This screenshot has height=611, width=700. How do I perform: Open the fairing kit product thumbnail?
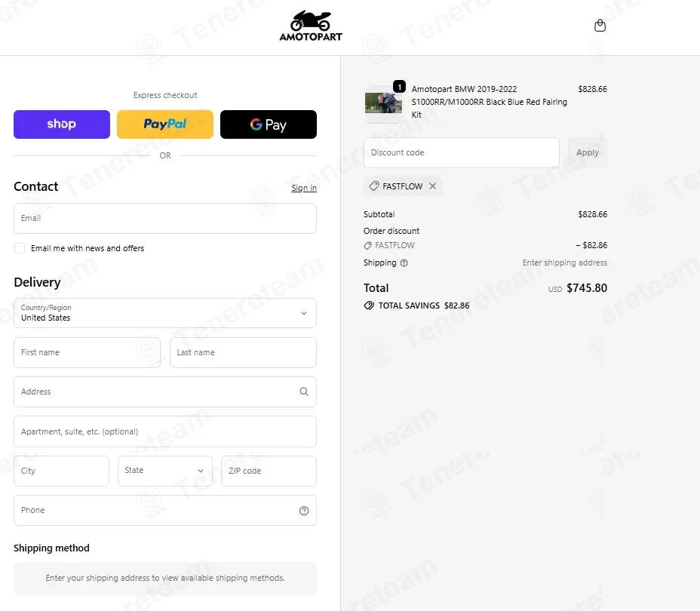(383, 103)
